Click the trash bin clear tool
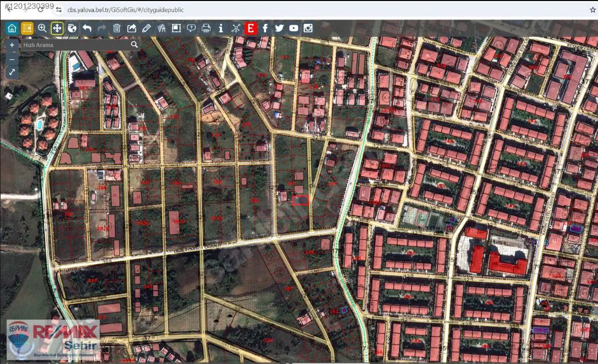The height and width of the screenshot is (364, 598). tap(117, 28)
